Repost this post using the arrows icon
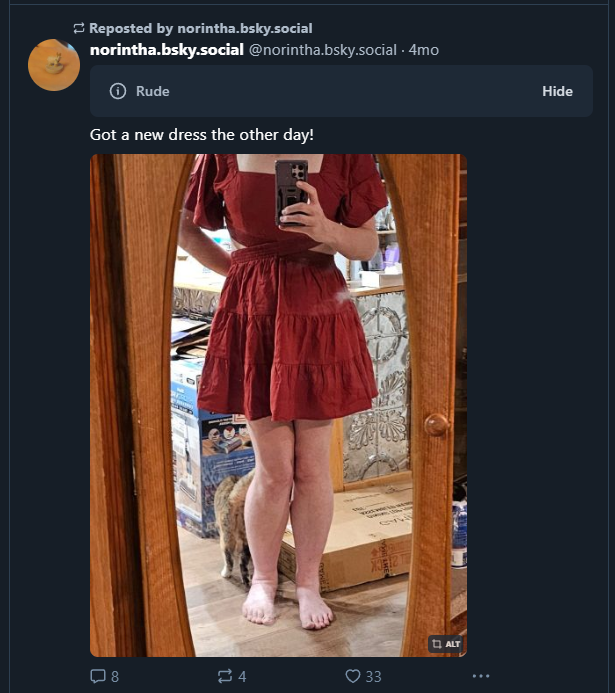Screen dimensions: 615x693 225,676
